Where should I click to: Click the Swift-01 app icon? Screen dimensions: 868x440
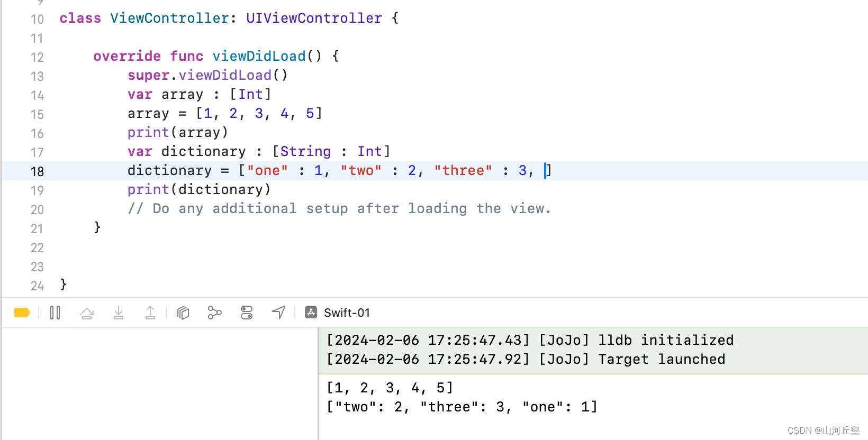[x=311, y=313]
